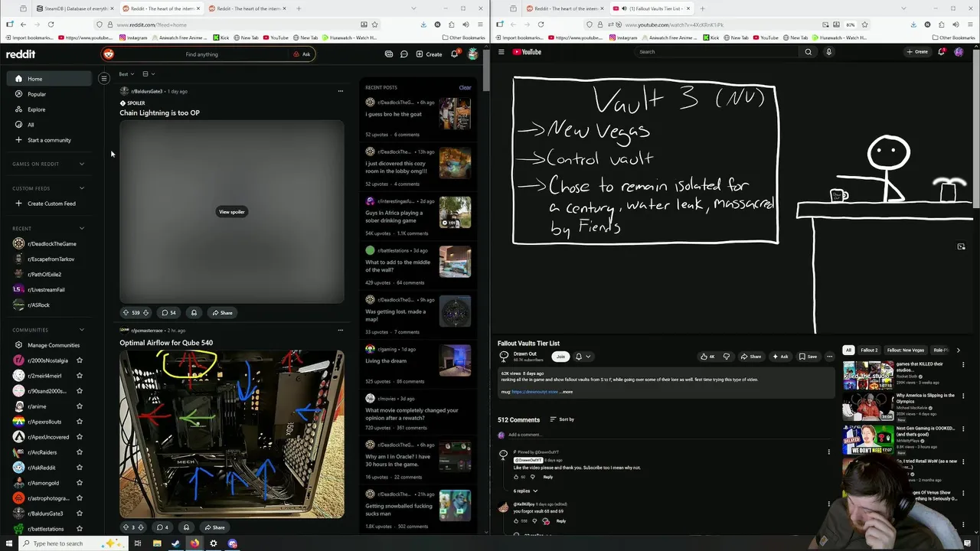The image size is (980, 551).
Task: Open Sort by for YouTube comments
Action: (x=562, y=419)
